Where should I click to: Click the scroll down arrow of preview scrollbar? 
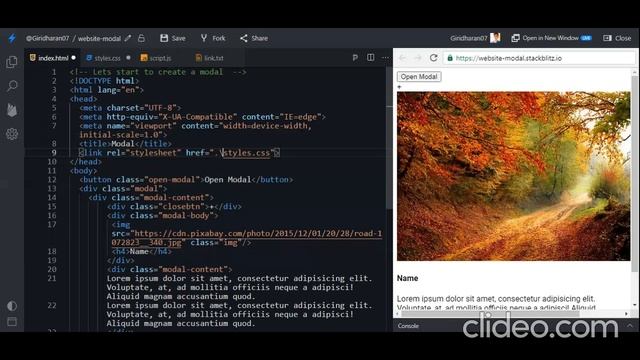(634, 305)
